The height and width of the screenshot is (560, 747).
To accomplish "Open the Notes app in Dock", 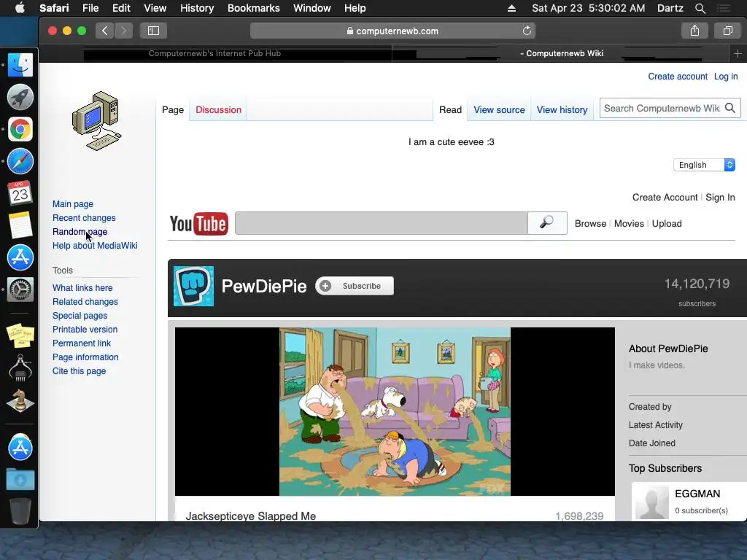I will tap(20, 225).
